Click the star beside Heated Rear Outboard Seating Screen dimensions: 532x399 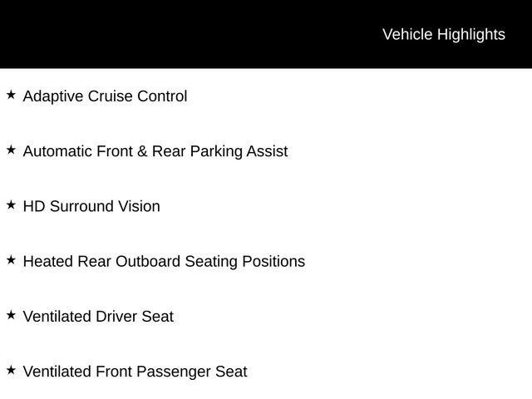(11, 260)
